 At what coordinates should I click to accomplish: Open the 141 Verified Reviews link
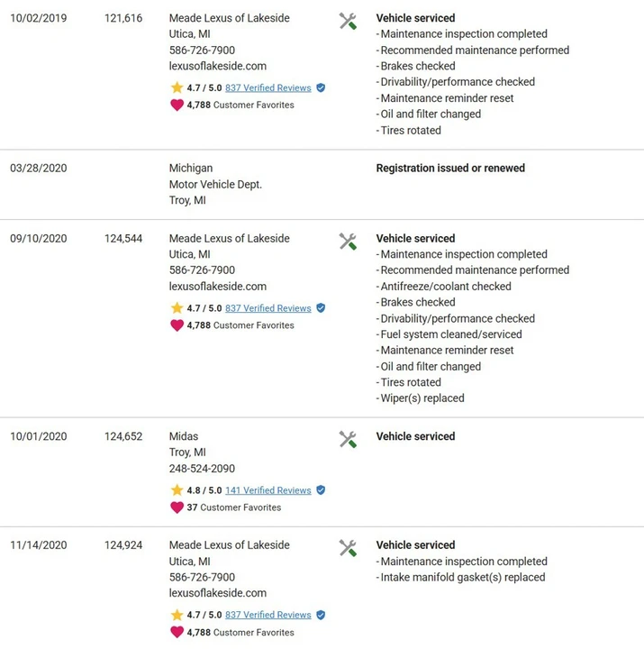(268, 490)
